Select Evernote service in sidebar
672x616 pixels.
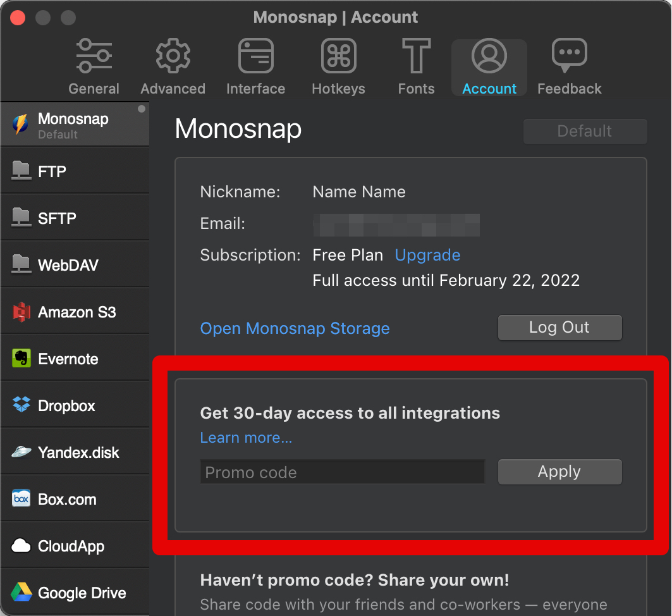pyautogui.click(x=75, y=359)
